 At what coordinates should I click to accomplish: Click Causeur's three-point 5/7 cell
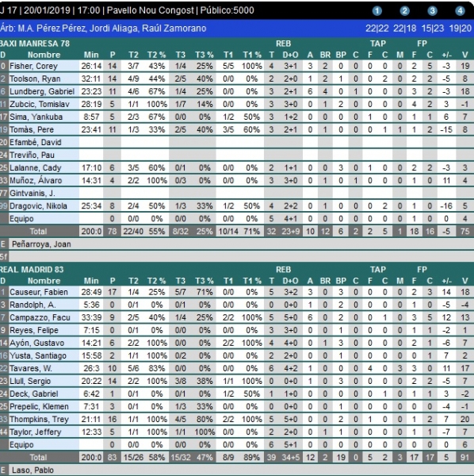(181, 292)
